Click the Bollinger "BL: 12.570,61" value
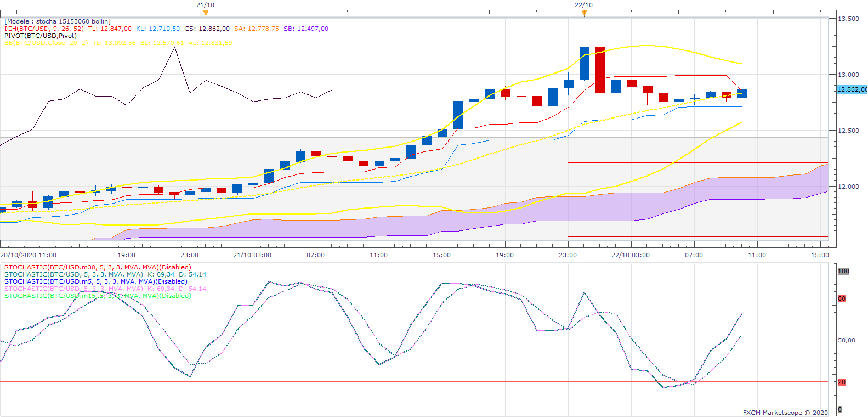Image resolution: width=868 pixels, height=417 pixels. (x=162, y=43)
